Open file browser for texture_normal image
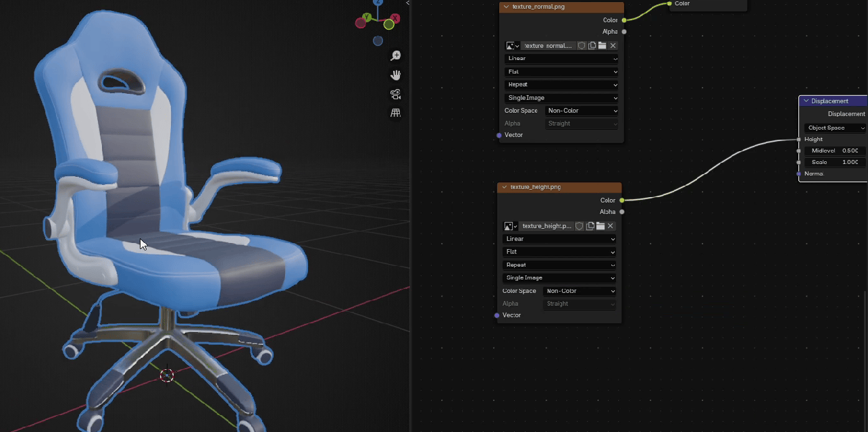The image size is (868, 432). tap(602, 46)
